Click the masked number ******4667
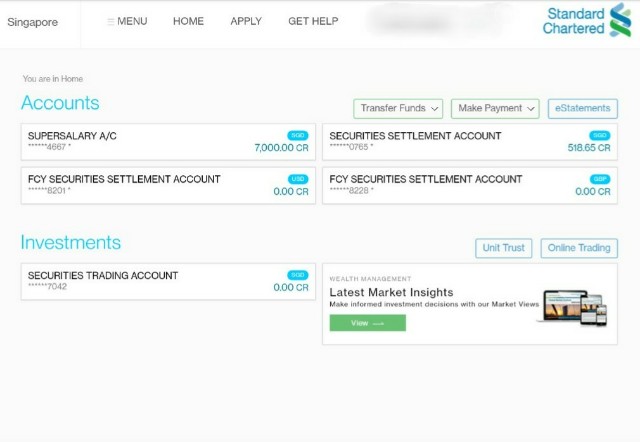640x442 pixels. tap(47, 147)
